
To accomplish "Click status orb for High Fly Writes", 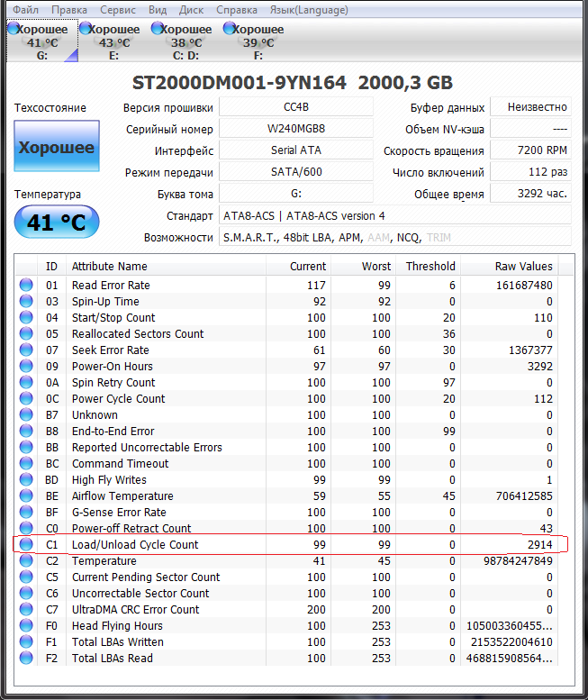I will pyautogui.click(x=26, y=479).
